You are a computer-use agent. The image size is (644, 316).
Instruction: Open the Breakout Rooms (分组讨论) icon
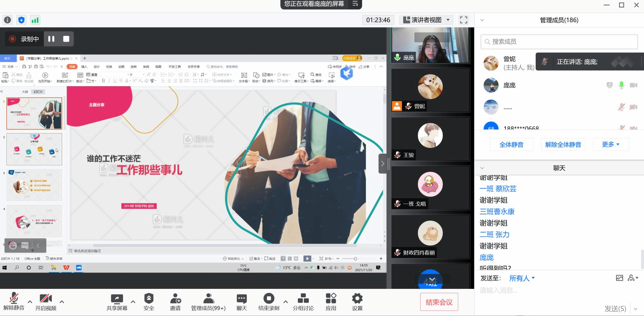[x=303, y=299]
